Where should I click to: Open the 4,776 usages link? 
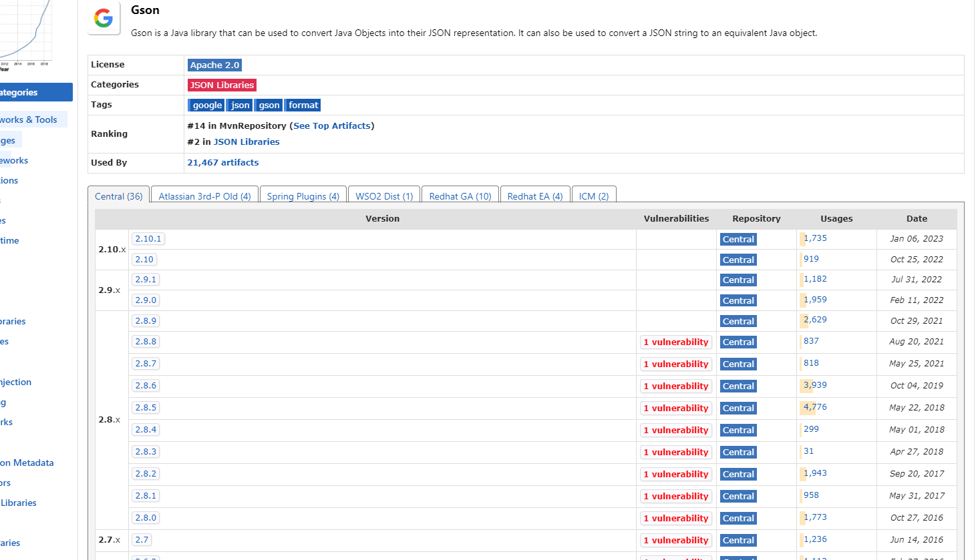[815, 407]
